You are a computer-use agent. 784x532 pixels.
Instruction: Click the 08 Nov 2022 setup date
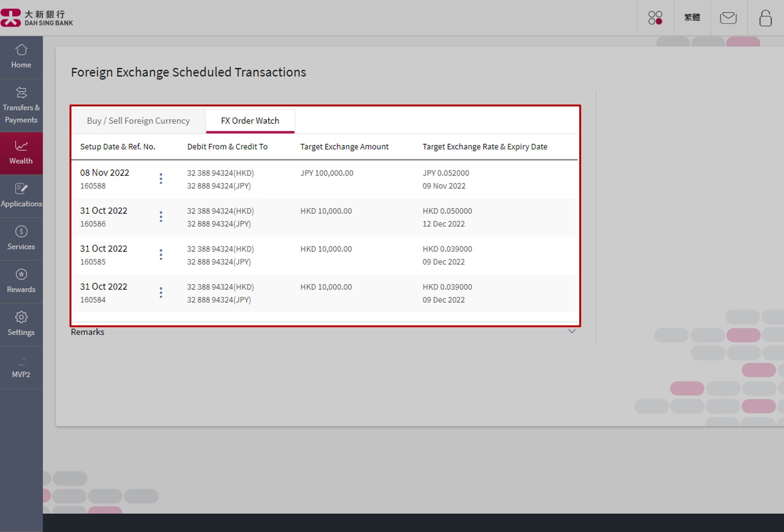pos(105,173)
